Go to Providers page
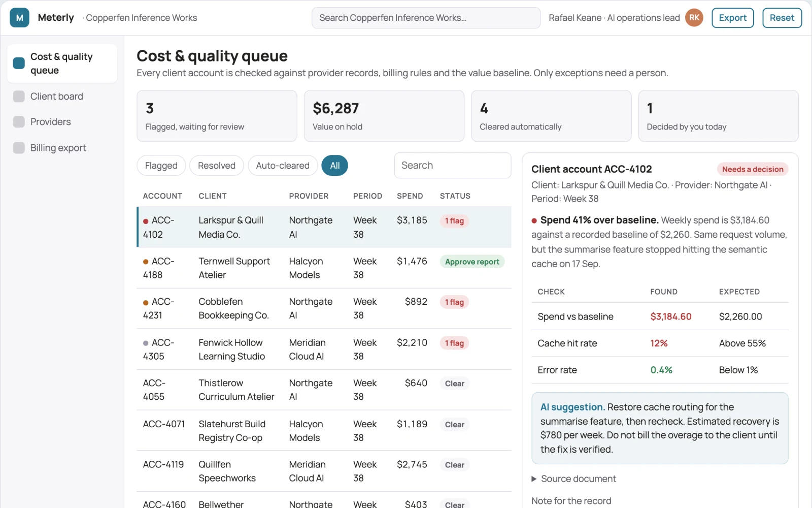The image size is (812, 508). coord(62,122)
